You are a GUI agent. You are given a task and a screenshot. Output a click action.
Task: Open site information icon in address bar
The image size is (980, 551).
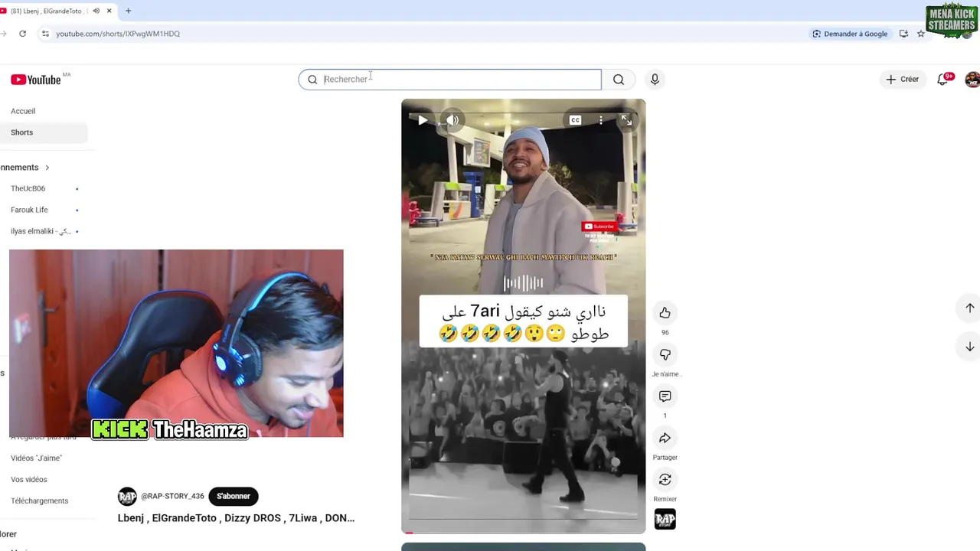[45, 34]
